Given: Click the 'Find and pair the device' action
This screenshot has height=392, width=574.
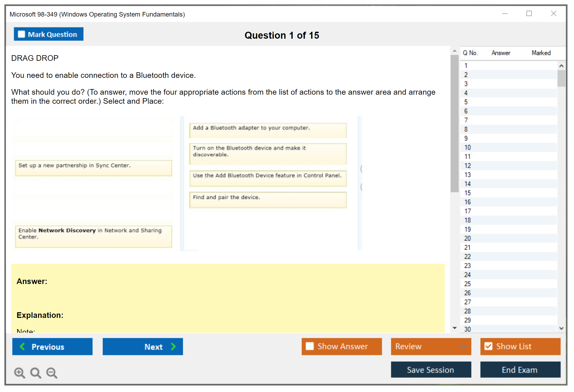Looking at the screenshot, I should (268, 200).
